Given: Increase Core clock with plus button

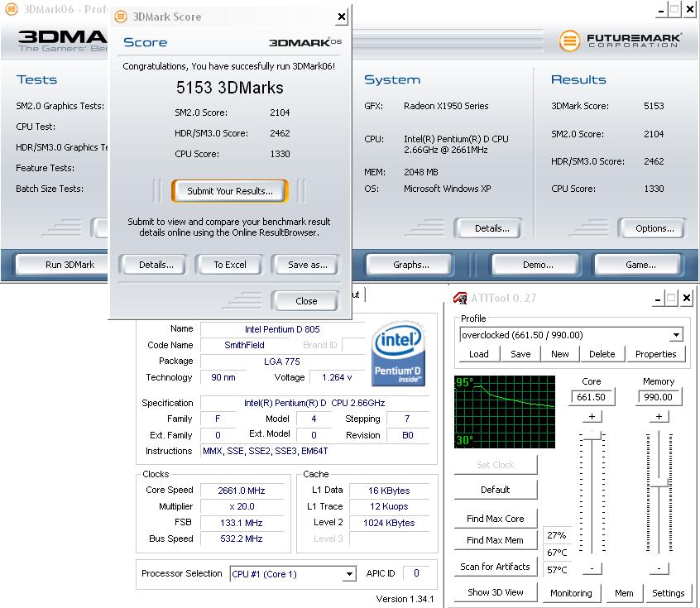Looking at the screenshot, I should point(592,416).
